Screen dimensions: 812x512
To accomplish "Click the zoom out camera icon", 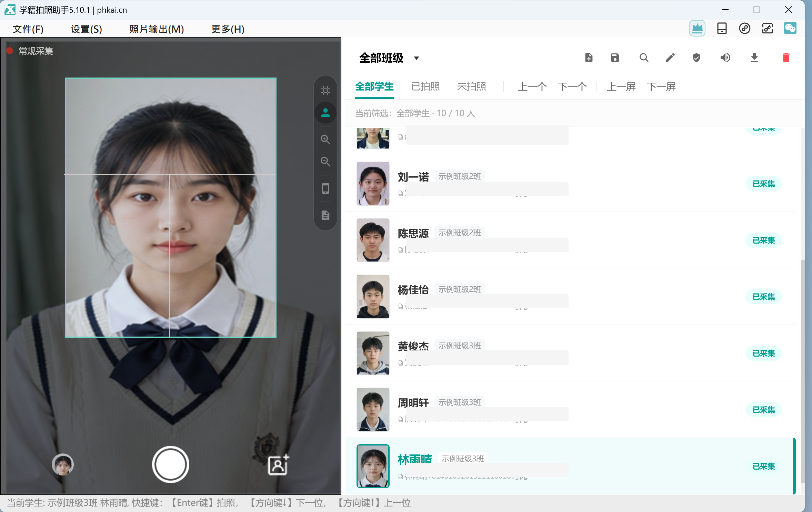I will click(325, 162).
